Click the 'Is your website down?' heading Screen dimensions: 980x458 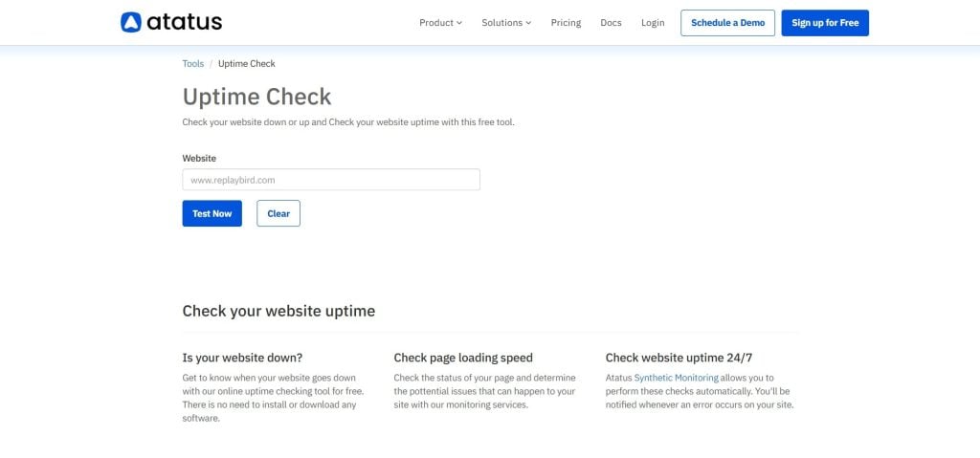(242, 358)
